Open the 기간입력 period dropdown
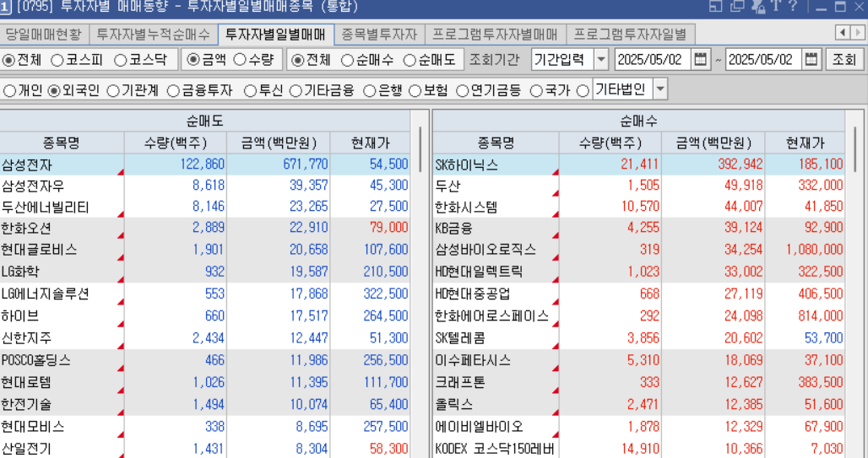This screenshot has height=458, width=868. [601, 60]
